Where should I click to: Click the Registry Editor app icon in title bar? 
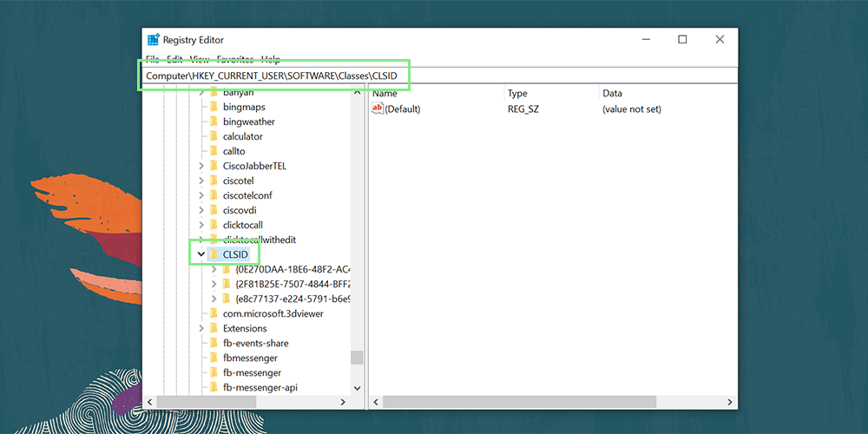[x=154, y=40]
